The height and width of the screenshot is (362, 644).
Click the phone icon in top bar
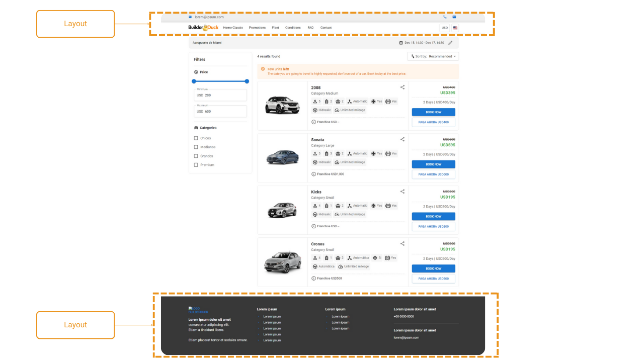tap(445, 17)
